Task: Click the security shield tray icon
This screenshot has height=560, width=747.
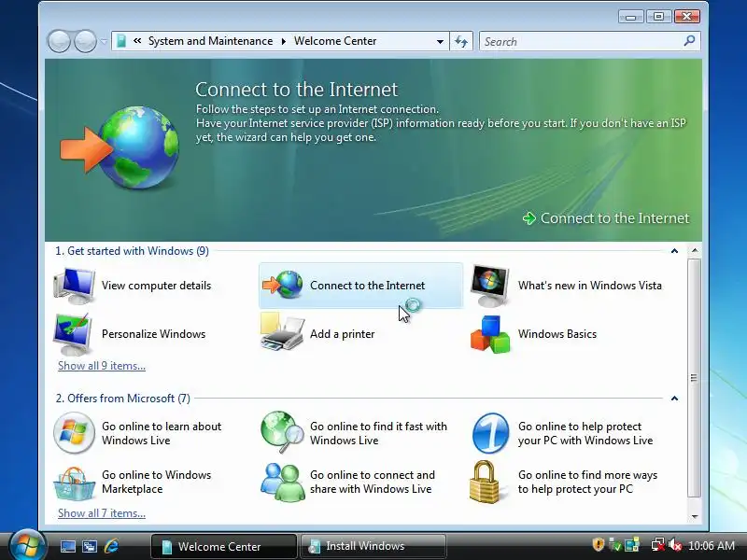Action: tap(598, 544)
